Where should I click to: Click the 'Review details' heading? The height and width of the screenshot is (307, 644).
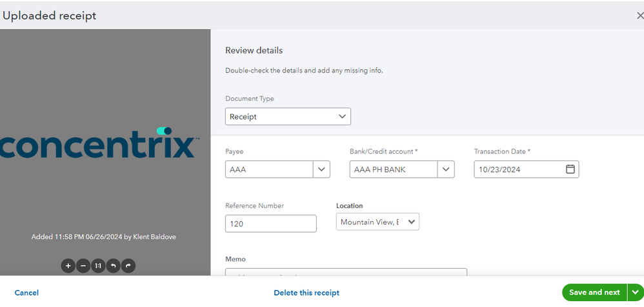point(254,50)
